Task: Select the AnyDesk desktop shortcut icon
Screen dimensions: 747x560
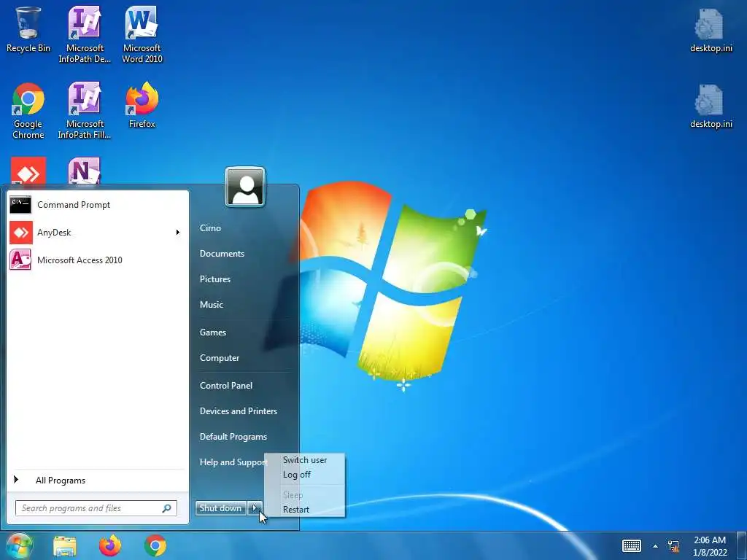Action: coord(28,171)
